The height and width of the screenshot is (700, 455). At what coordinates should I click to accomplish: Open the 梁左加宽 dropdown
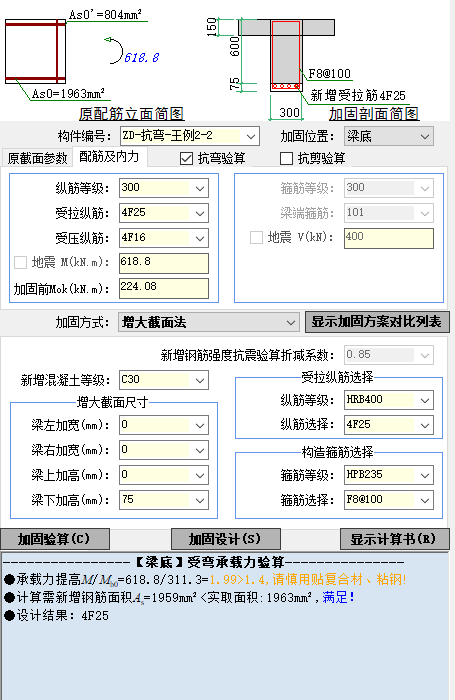[x=164, y=425]
